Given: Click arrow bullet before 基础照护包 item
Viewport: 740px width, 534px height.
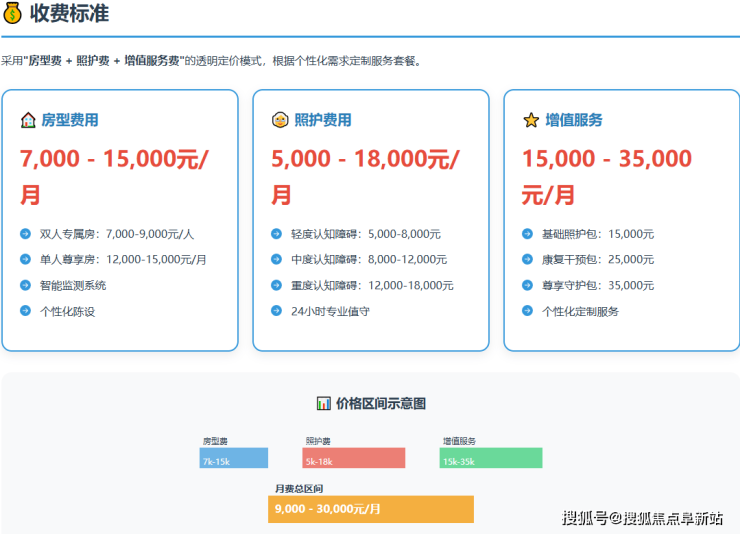Looking at the screenshot, I should [x=527, y=234].
